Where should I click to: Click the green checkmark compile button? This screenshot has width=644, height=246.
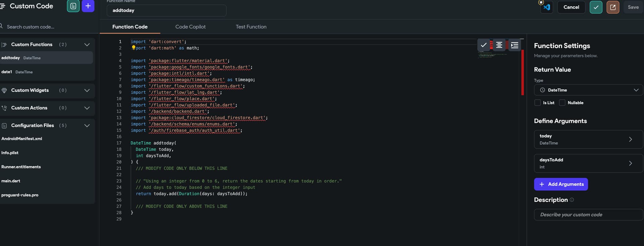click(x=596, y=7)
